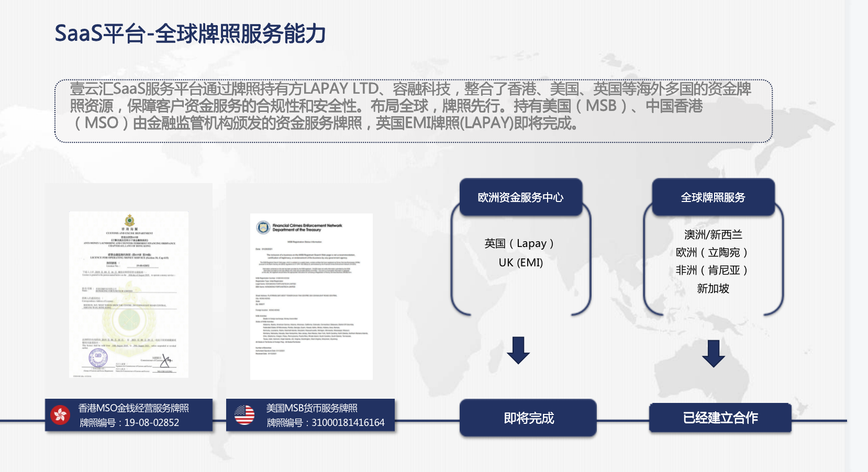Click the 香港MSO金钱经营服务牌照 label

(x=133, y=408)
